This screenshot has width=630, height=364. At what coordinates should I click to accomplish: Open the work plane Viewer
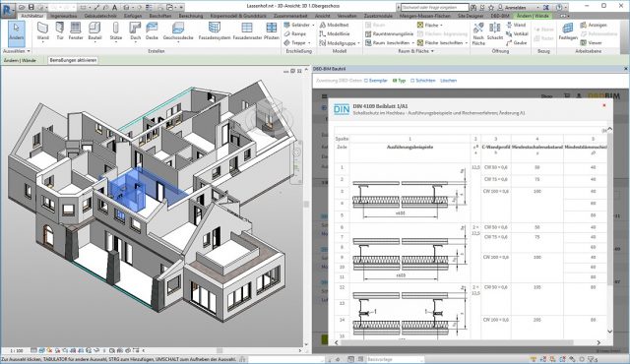tap(591, 42)
